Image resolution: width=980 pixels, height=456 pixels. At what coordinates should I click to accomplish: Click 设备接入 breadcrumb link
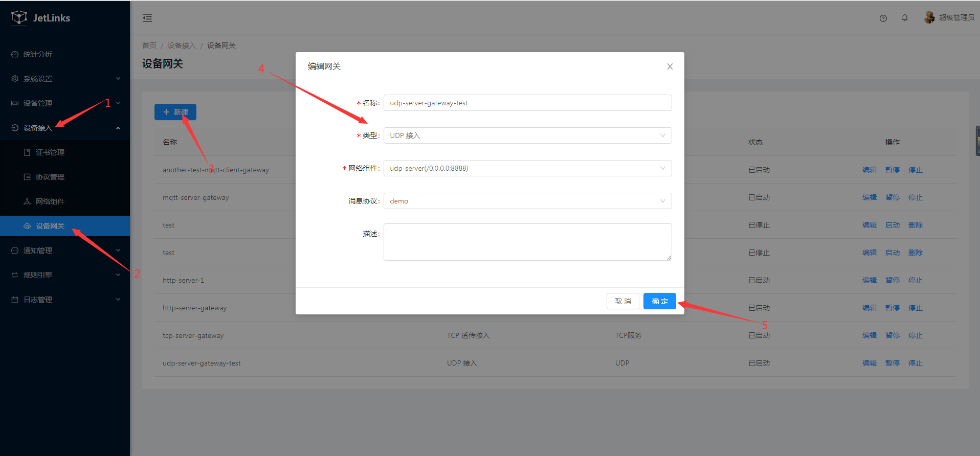(182, 45)
